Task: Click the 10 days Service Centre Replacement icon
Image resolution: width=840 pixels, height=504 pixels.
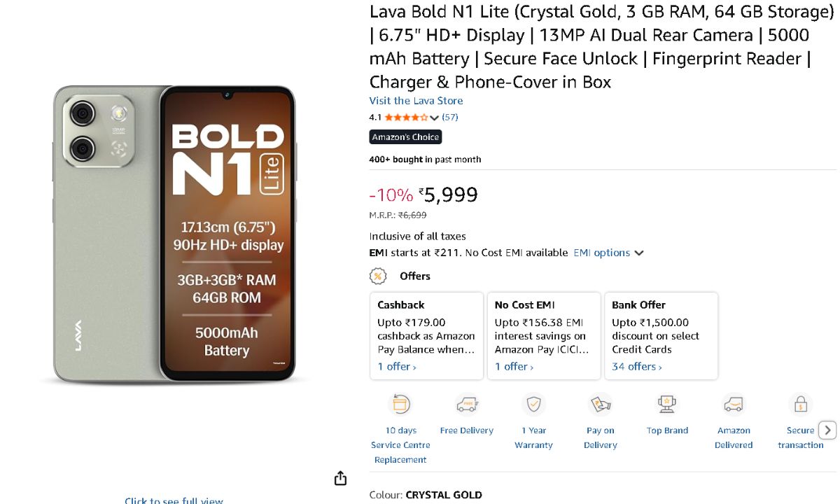Action: tap(400, 404)
